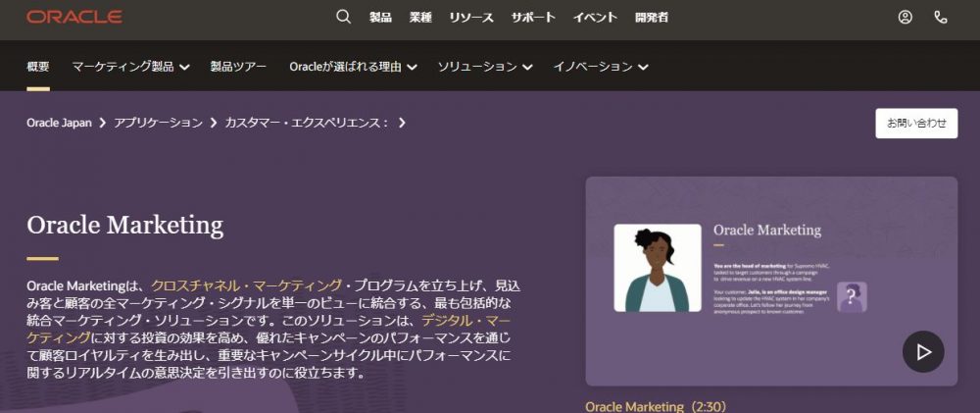The height and width of the screenshot is (413, 980).
Task: Open the search magnifier icon
Action: coord(343,17)
